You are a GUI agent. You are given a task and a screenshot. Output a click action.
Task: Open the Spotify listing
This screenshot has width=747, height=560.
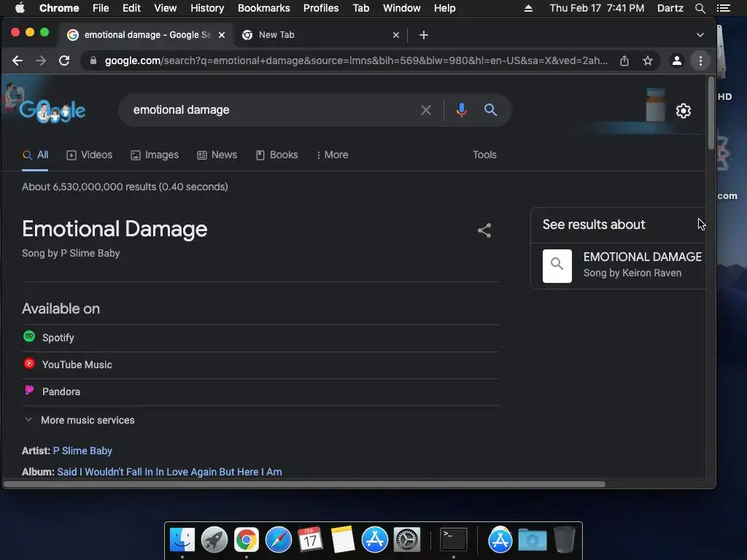coord(260,338)
